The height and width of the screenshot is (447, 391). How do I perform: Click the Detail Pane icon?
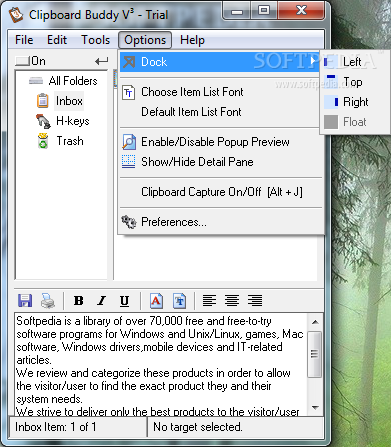click(129, 162)
